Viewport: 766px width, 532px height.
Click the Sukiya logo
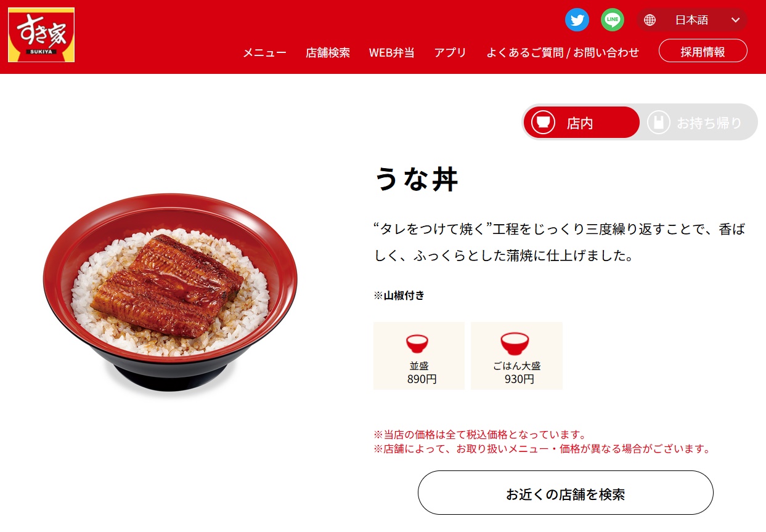click(x=41, y=35)
